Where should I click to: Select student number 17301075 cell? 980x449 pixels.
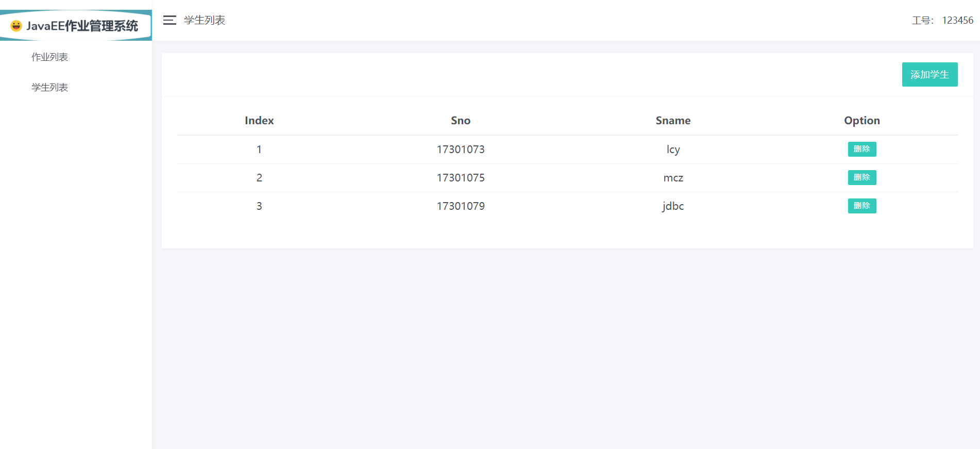[461, 178]
